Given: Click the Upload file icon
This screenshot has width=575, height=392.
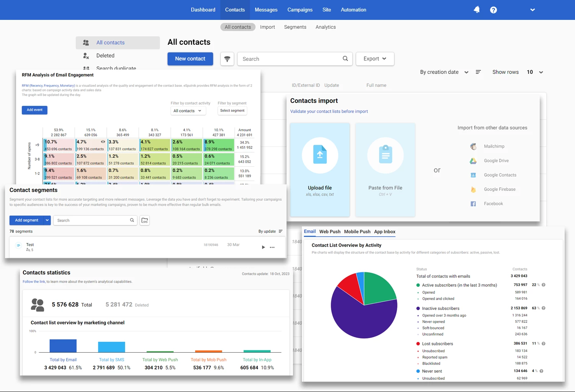Looking at the screenshot, I should 320,155.
